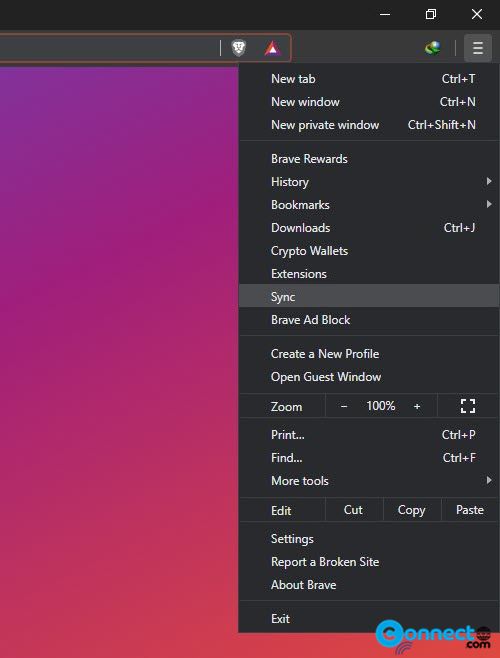
Task: Restore down the Brave window
Action: (x=431, y=14)
